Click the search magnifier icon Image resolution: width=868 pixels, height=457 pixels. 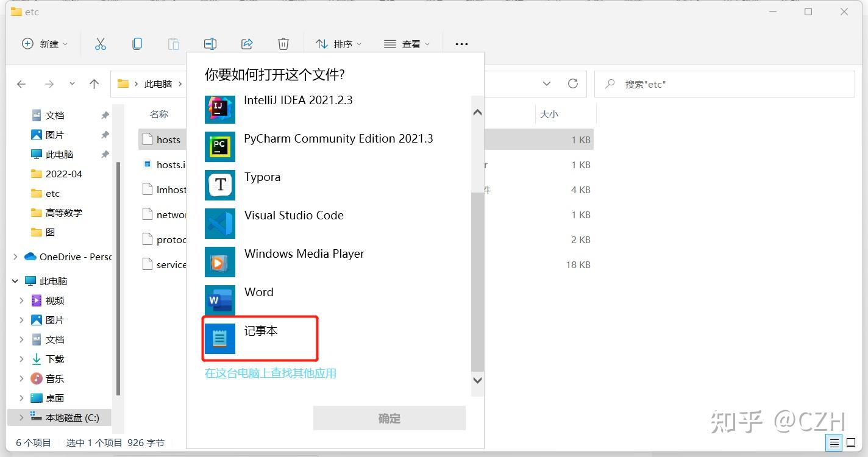point(610,84)
